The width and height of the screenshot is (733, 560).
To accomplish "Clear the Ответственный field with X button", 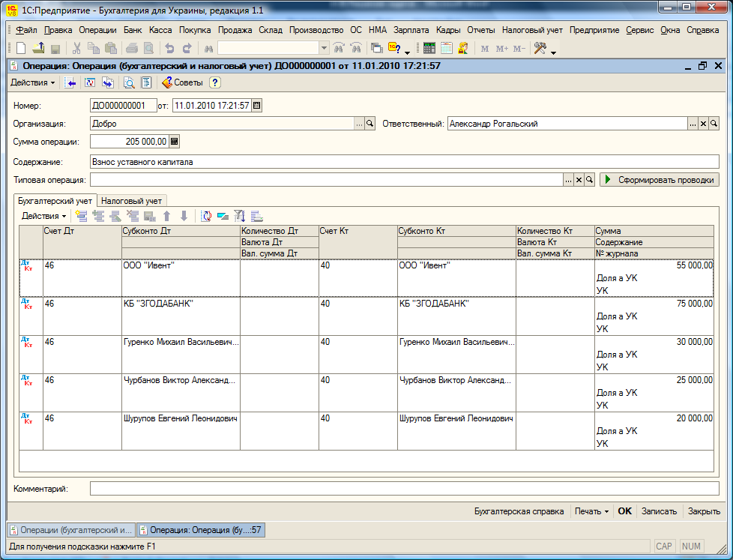I will [x=703, y=124].
